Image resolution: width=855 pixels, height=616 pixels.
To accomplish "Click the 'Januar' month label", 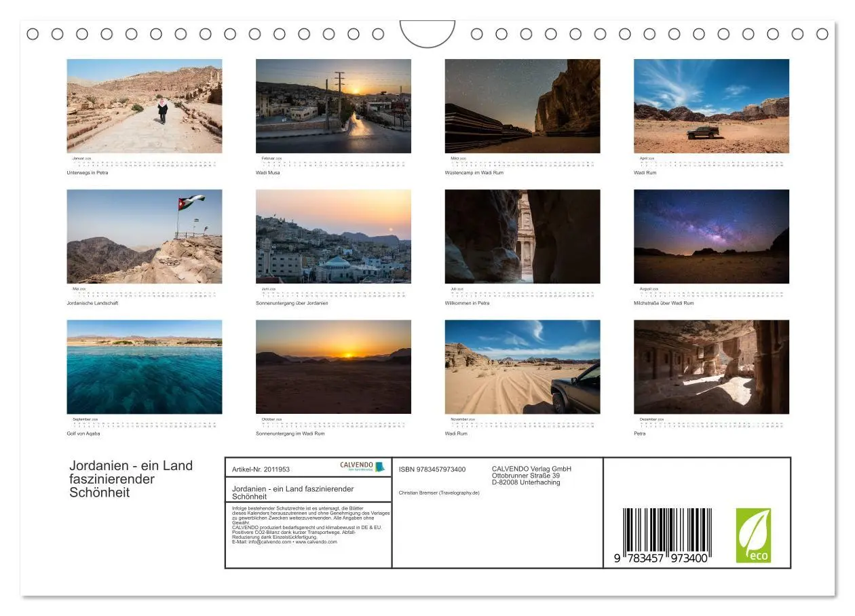I will pos(79,158).
